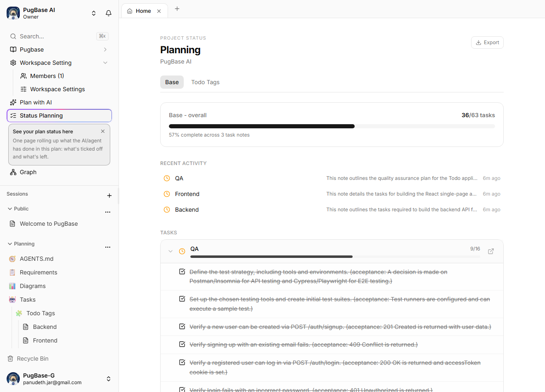Image resolution: width=545 pixels, height=392 pixels.
Task: Uncheck 'Verify a new user can be created' task
Action: coord(182,326)
